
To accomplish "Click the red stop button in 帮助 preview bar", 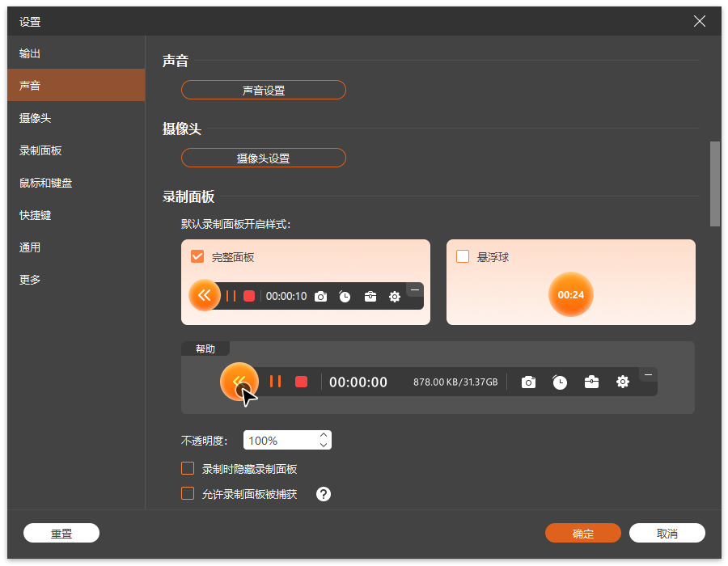I will [x=301, y=382].
